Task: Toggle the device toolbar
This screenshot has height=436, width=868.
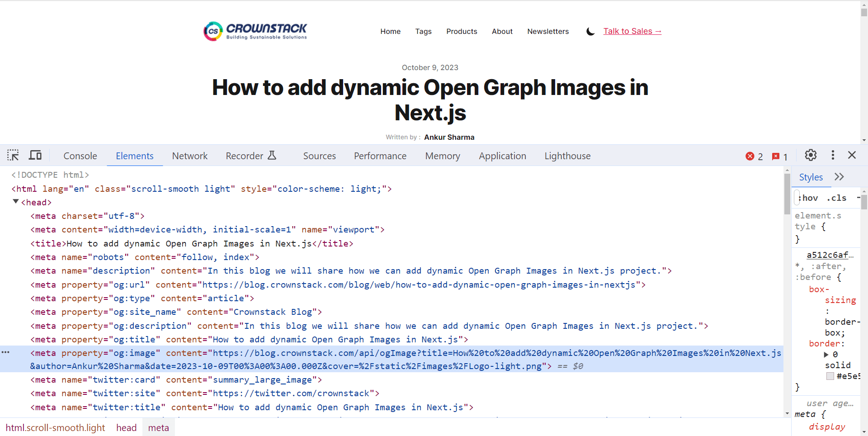Action: 35,155
